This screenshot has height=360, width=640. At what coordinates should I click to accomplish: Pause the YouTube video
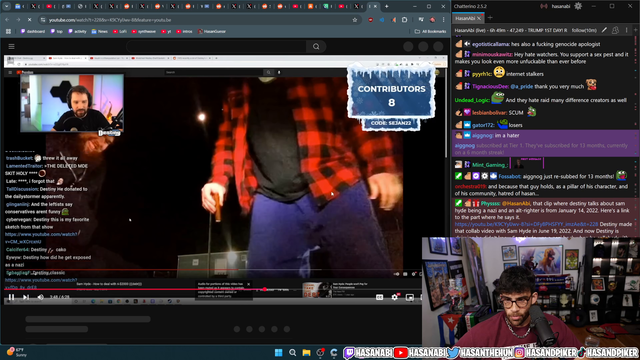[11, 297]
